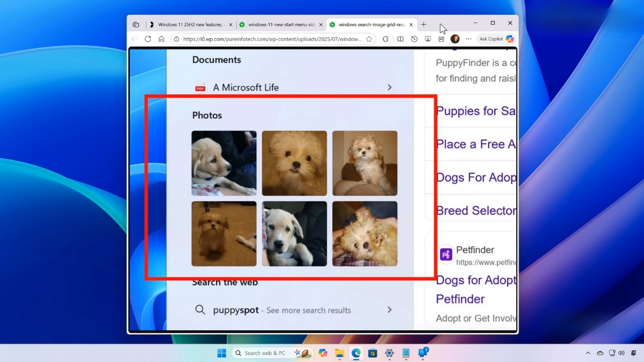Screen dimensions: 644x362
Task: Enable split screen view
Action: tap(400, 39)
